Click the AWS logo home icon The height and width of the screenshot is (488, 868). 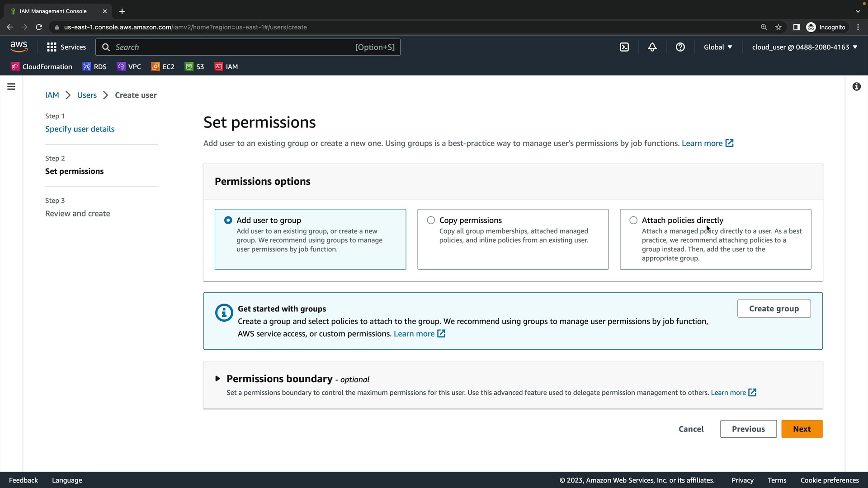coord(19,47)
